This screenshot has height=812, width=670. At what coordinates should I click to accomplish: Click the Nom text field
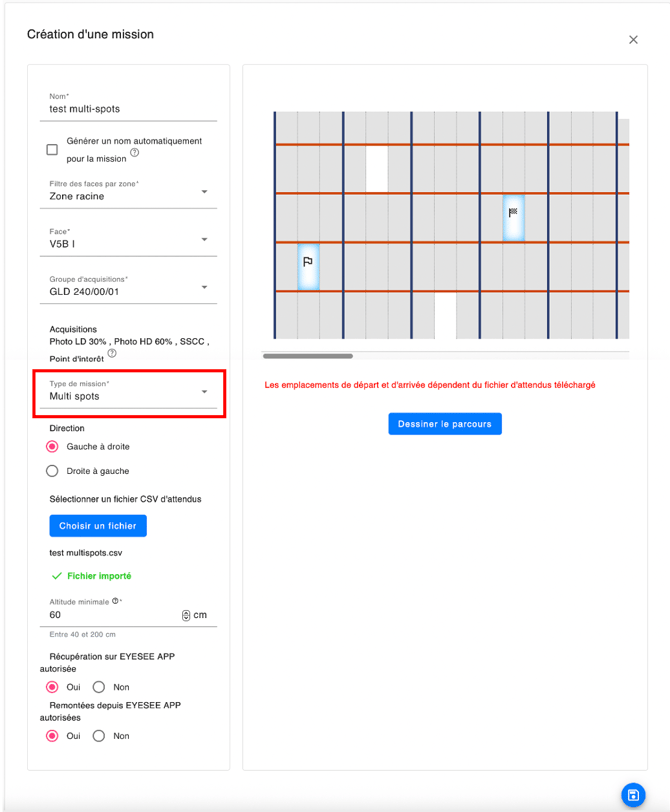[x=132, y=109]
